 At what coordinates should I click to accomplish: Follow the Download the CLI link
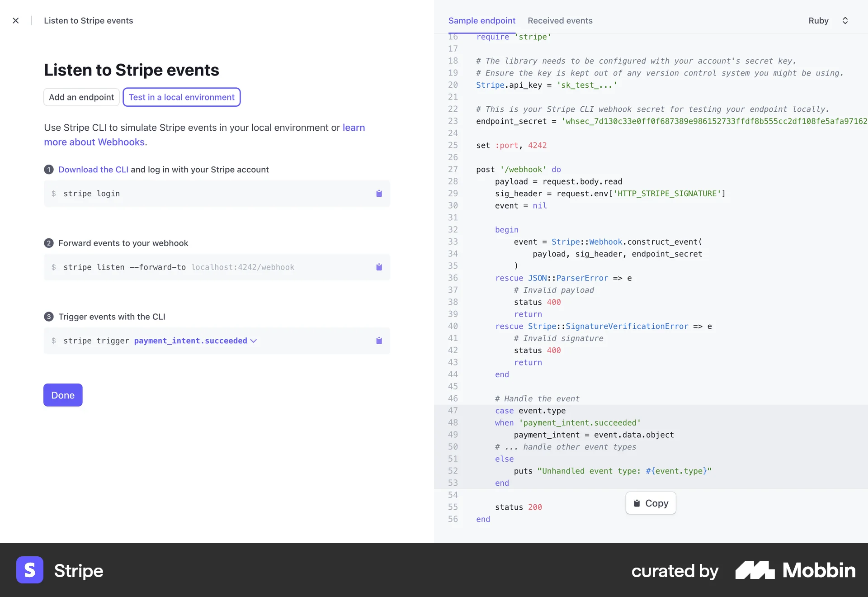(93, 170)
